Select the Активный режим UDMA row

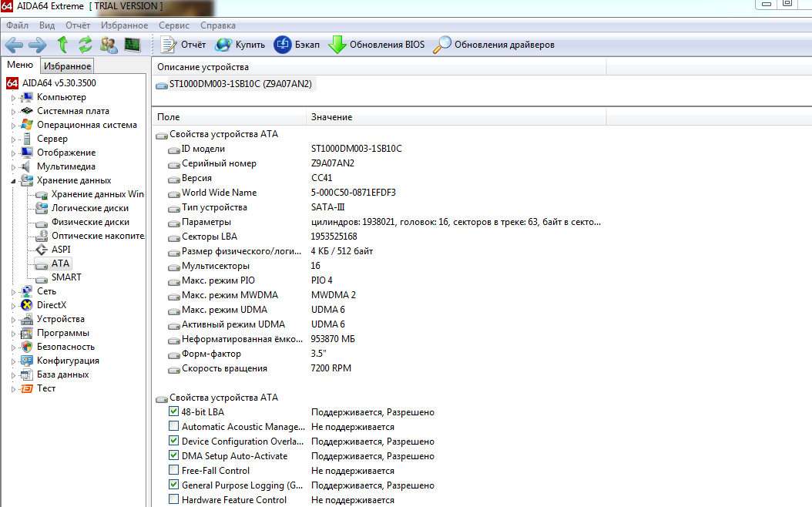tap(379, 324)
